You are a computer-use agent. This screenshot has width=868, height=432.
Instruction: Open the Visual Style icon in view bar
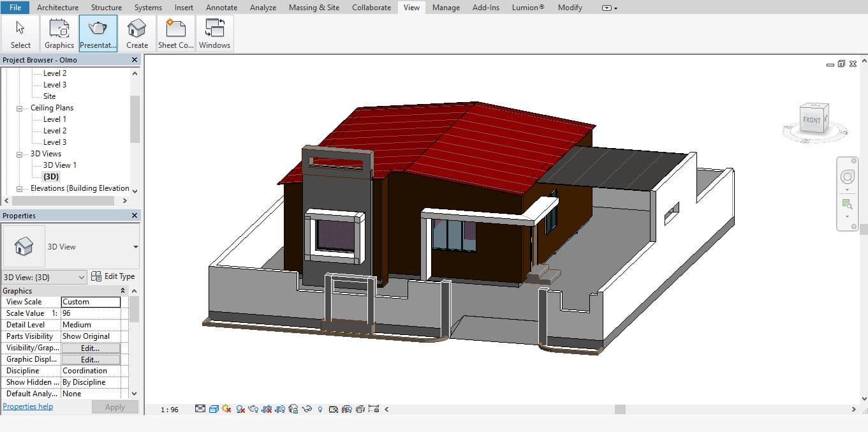pyautogui.click(x=214, y=409)
